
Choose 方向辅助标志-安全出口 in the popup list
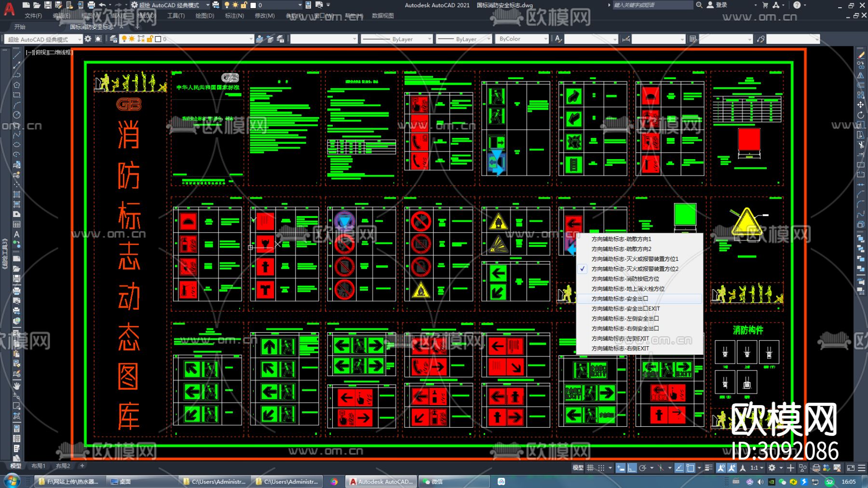(x=639, y=299)
